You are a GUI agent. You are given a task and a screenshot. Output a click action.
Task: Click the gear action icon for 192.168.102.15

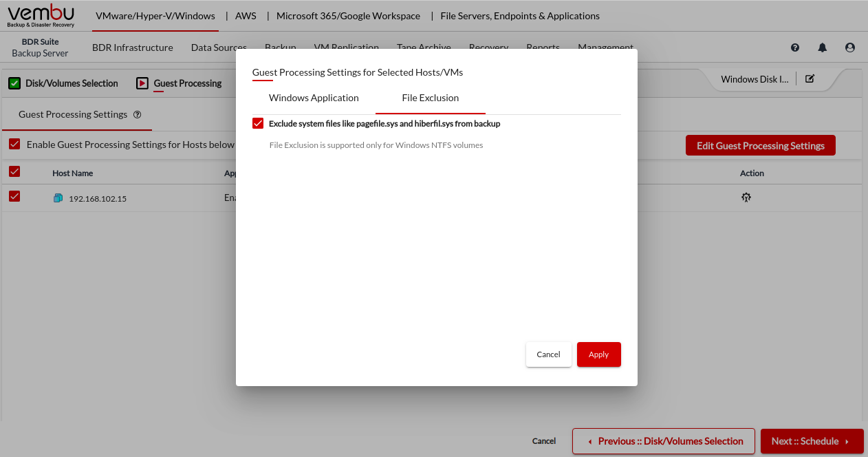coord(746,198)
